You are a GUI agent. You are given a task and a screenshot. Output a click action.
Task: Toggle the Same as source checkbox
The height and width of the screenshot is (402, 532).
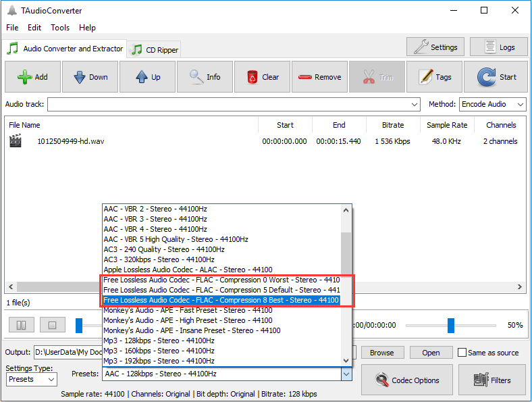462,353
